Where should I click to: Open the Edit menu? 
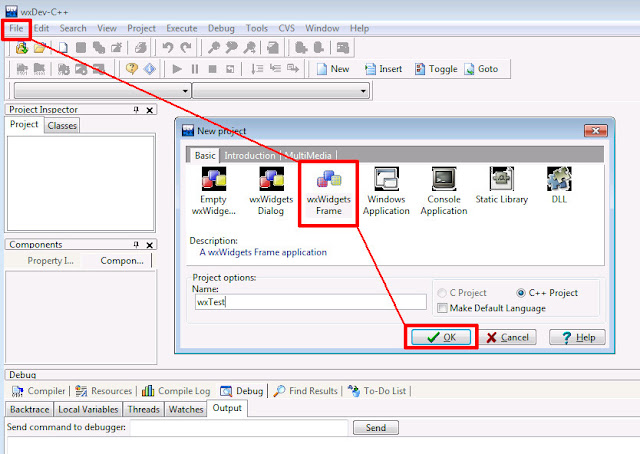(41, 28)
